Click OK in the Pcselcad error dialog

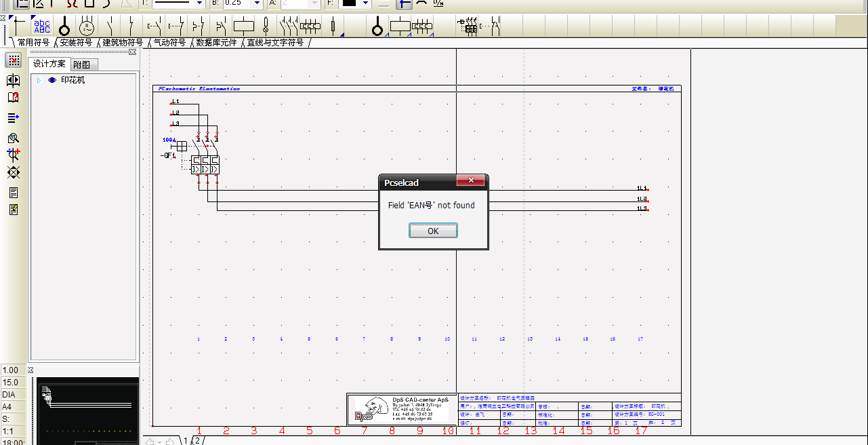tap(433, 231)
